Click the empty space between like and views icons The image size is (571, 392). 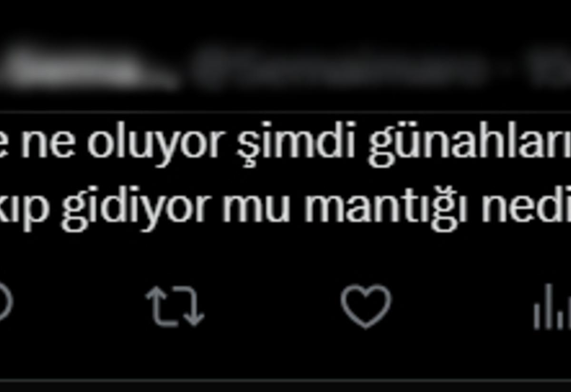point(462,306)
